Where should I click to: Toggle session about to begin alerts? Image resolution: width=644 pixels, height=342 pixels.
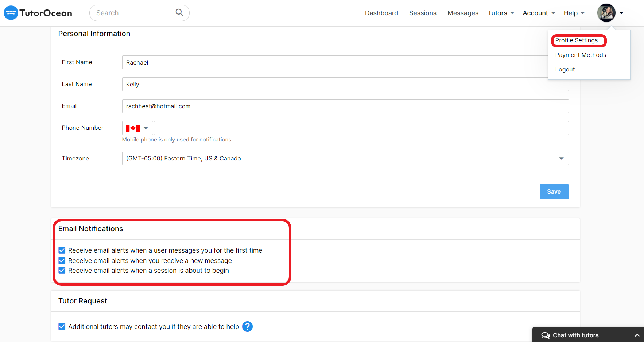(62, 271)
